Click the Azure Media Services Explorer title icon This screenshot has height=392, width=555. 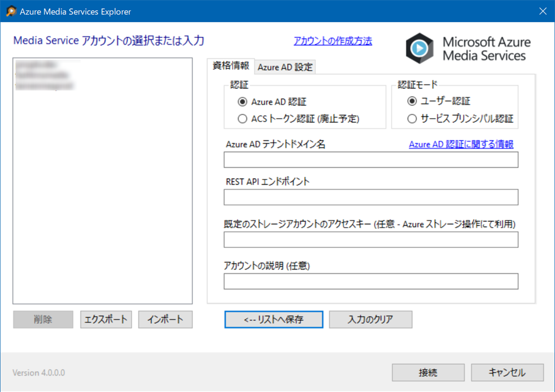pyautogui.click(x=11, y=11)
